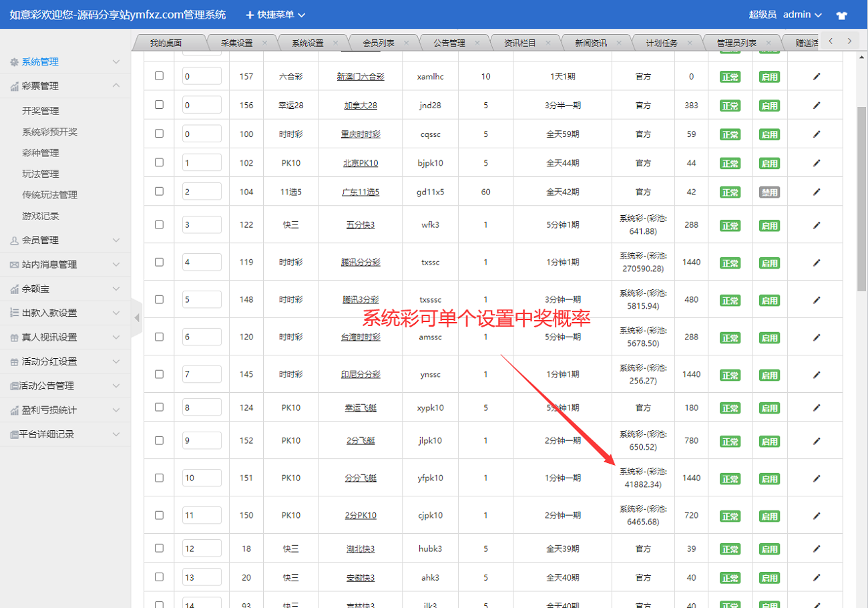This screenshot has height=608, width=868.
Task: Switch to 会员列表 tab
Action: [379, 43]
